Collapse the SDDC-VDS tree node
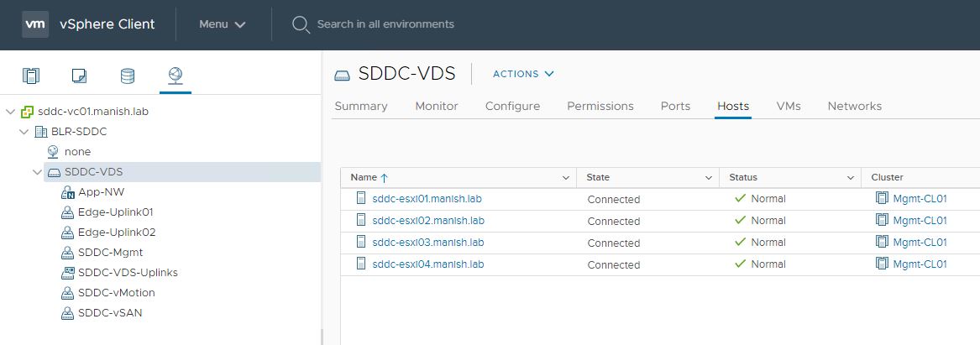Image resolution: width=980 pixels, height=345 pixels. 38,172
